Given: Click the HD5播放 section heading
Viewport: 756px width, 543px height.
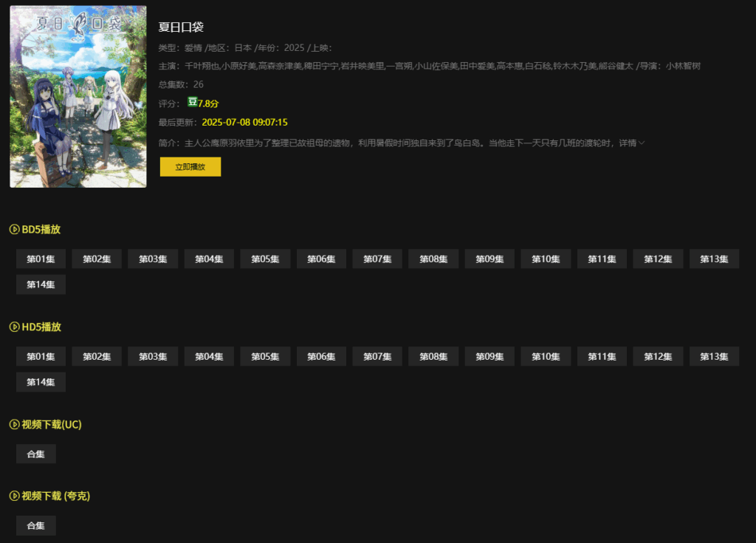Looking at the screenshot, I should pos(41,327).
